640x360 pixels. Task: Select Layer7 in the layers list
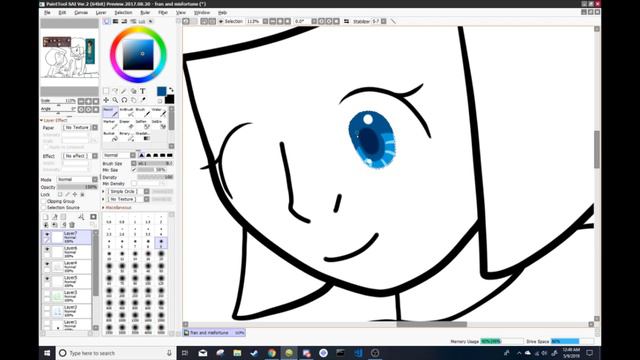tap(67, 237)
